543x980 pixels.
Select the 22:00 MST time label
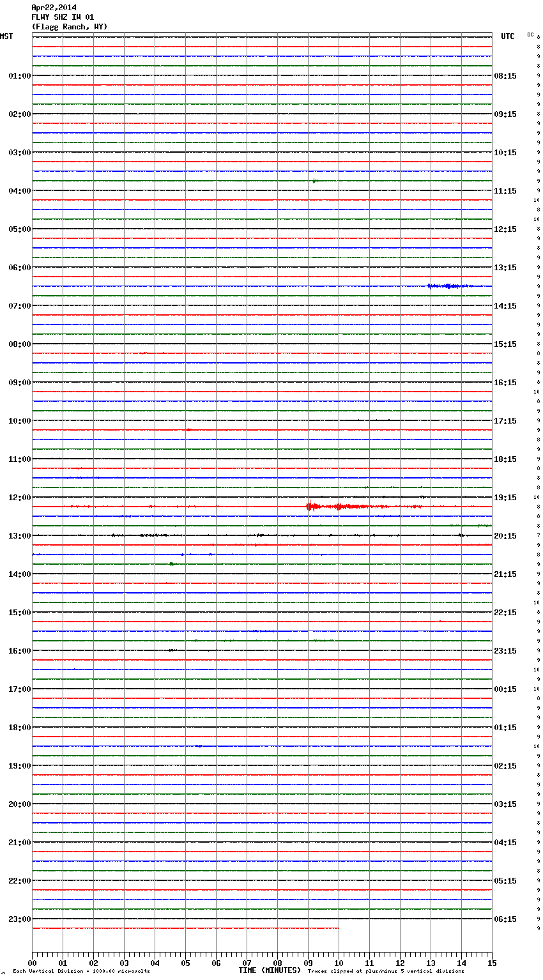click(x=20, y=881)
